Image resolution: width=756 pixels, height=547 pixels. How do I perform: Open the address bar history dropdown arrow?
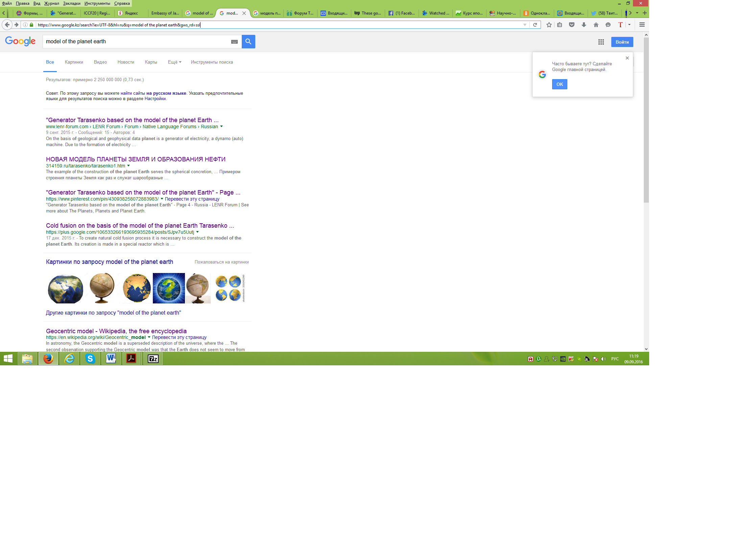coord(525,25)
